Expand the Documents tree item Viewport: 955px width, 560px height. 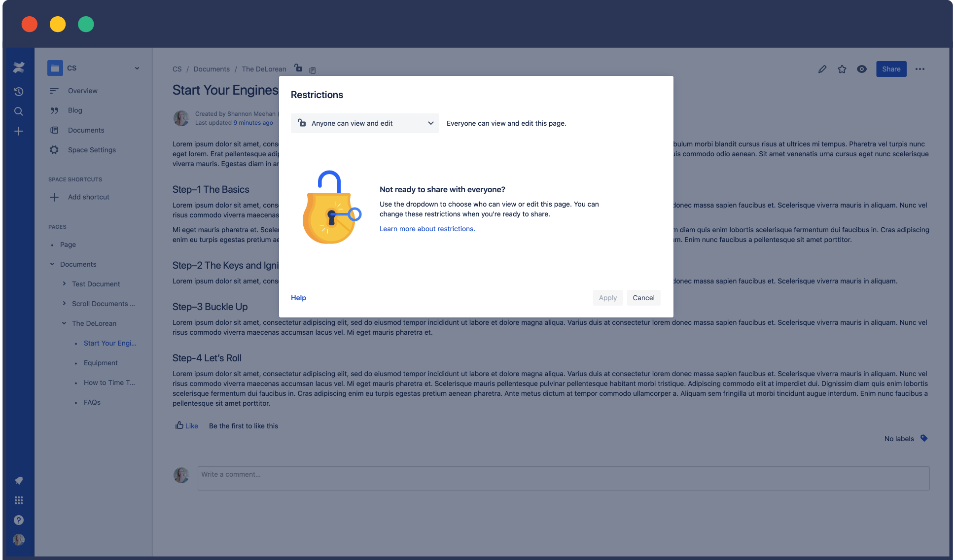(x=52, y=264)
